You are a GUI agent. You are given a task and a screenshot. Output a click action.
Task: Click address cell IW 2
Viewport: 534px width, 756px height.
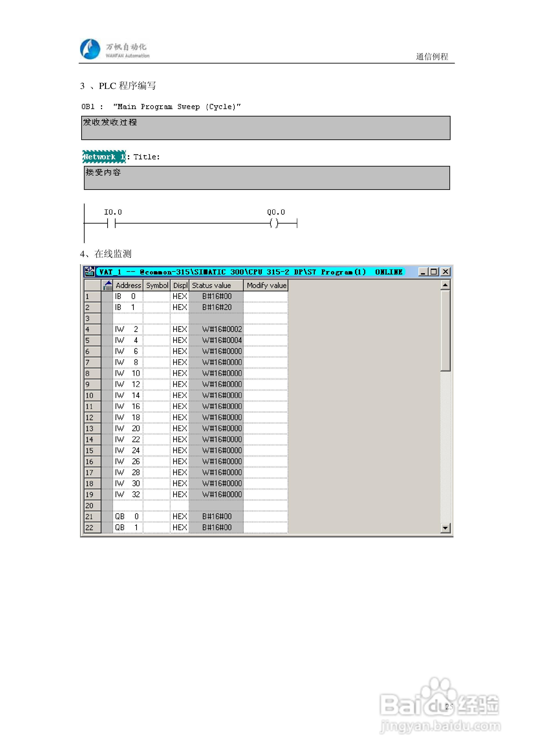coord(128,330)
